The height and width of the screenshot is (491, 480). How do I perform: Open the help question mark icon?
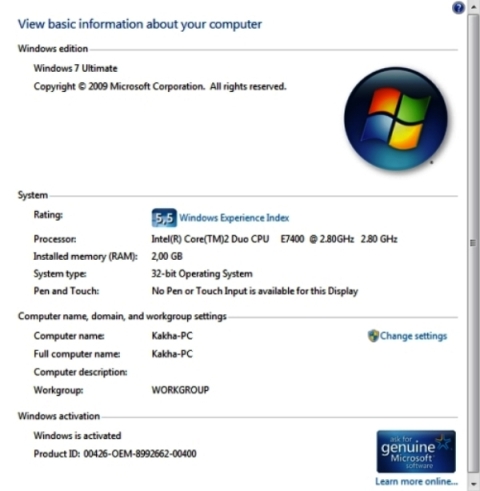pos(458,7)
